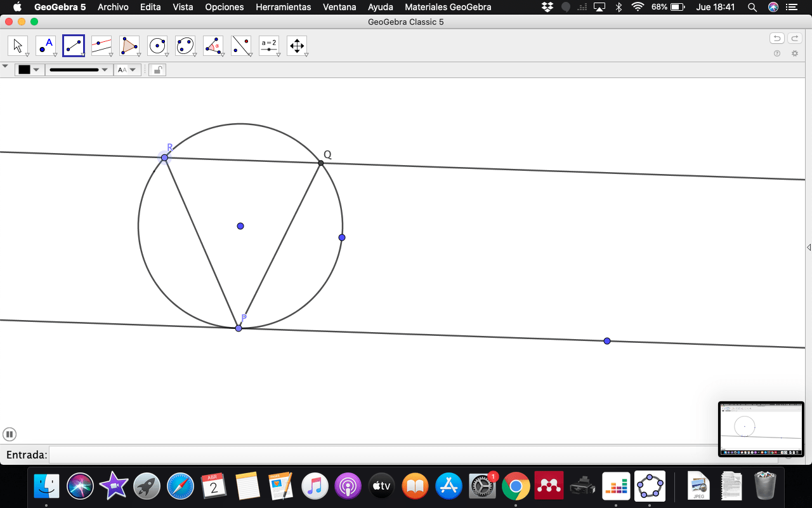
Task: Toggle the fix object lock button
Action: coord(157,70)
